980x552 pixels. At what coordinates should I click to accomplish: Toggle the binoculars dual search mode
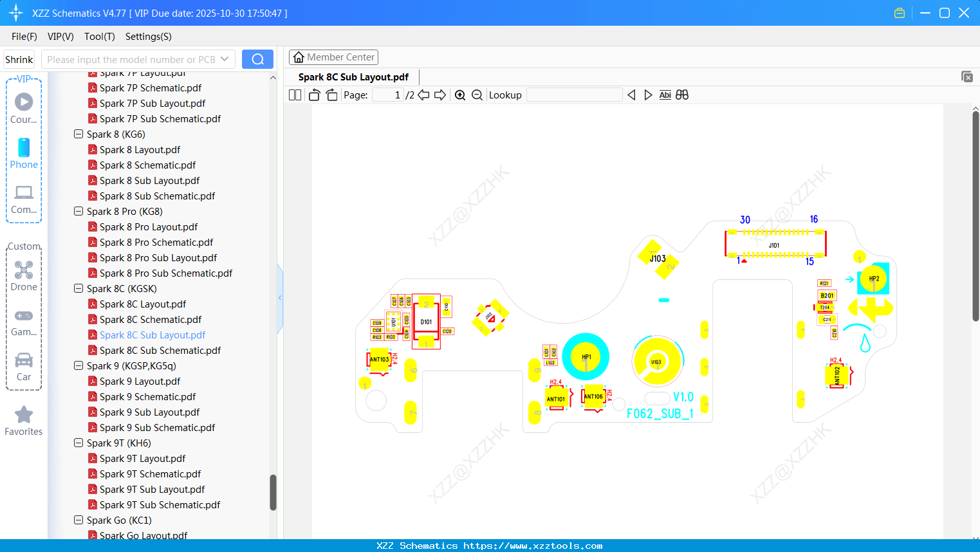[x=681, y=95]
